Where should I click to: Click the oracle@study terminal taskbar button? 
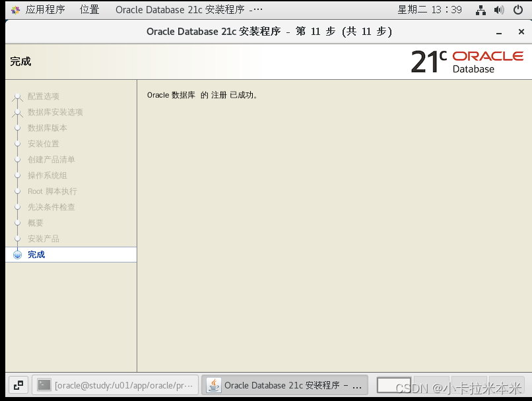click(122, 385)
